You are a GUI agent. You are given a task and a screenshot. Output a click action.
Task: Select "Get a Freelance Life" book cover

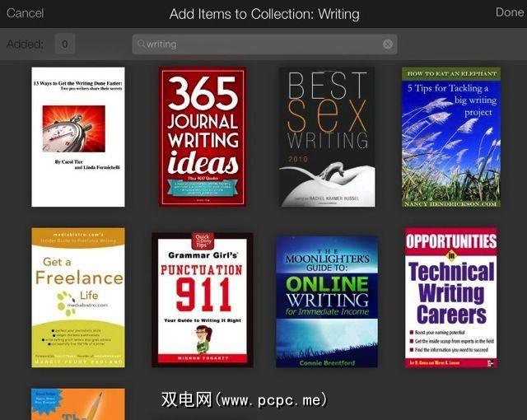pos(78,297)
